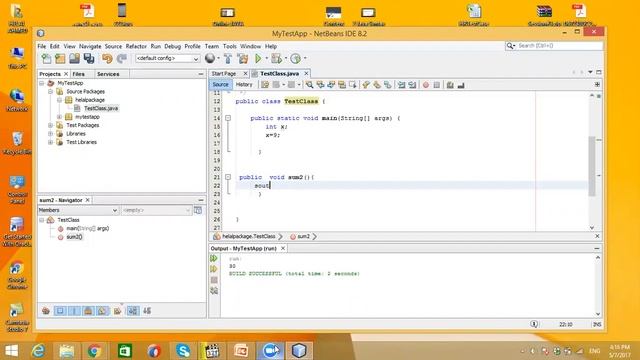Click the Open Project toolbar icon
The height and width of the screenshot is (360, 640).
click(x=74, y=58)
